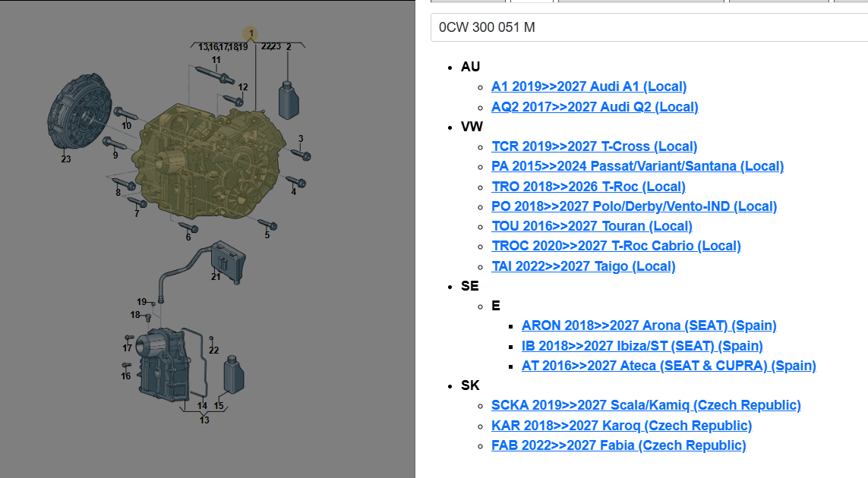Click the bolt labeled 9 in diagram
The image size is (868, 478).
pyautogui.click(x=115, y=144)
